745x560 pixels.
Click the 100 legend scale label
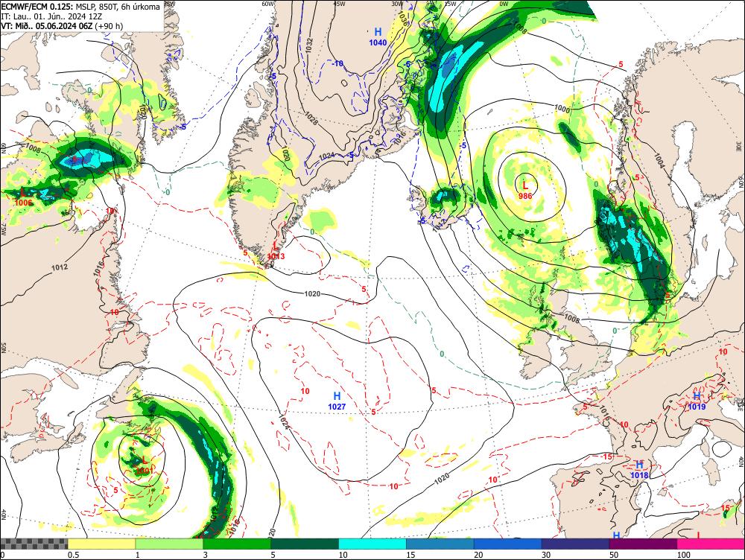pos(684,555)
